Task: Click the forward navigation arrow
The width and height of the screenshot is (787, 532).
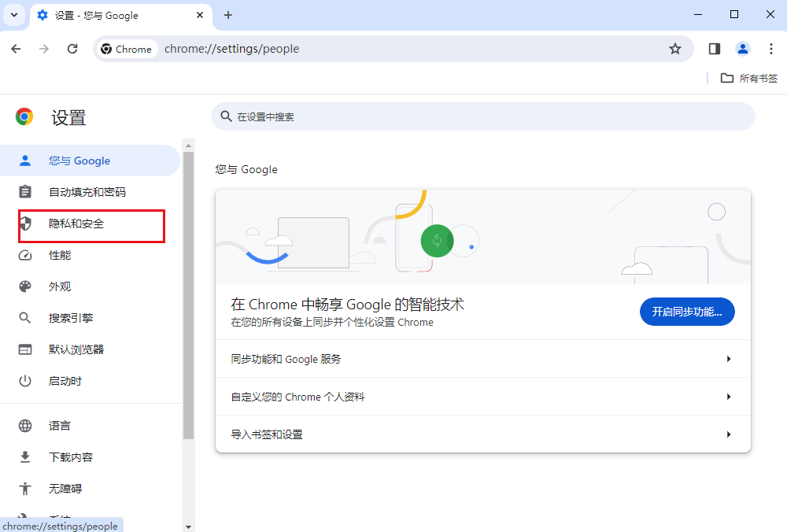Action: 44,49
